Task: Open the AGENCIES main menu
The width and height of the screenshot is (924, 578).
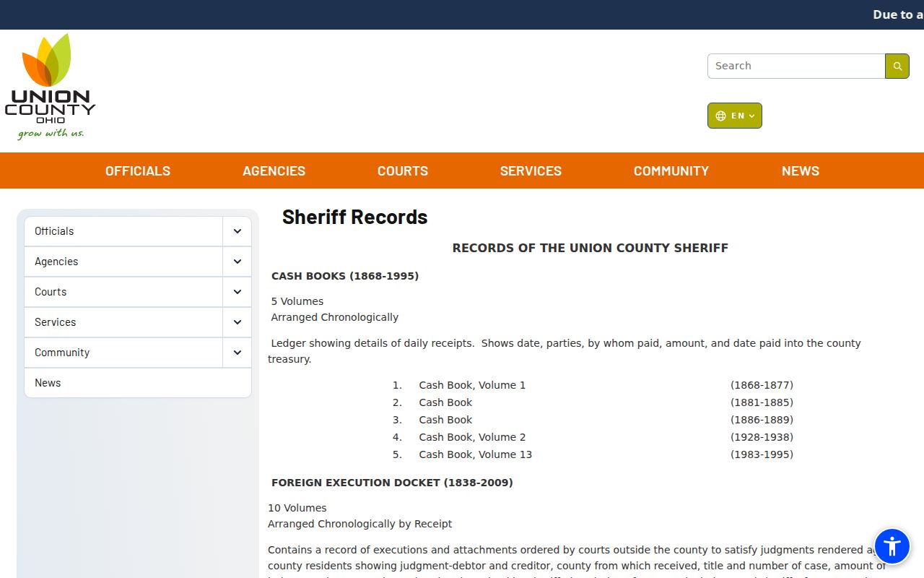Action: click(274, 171)
